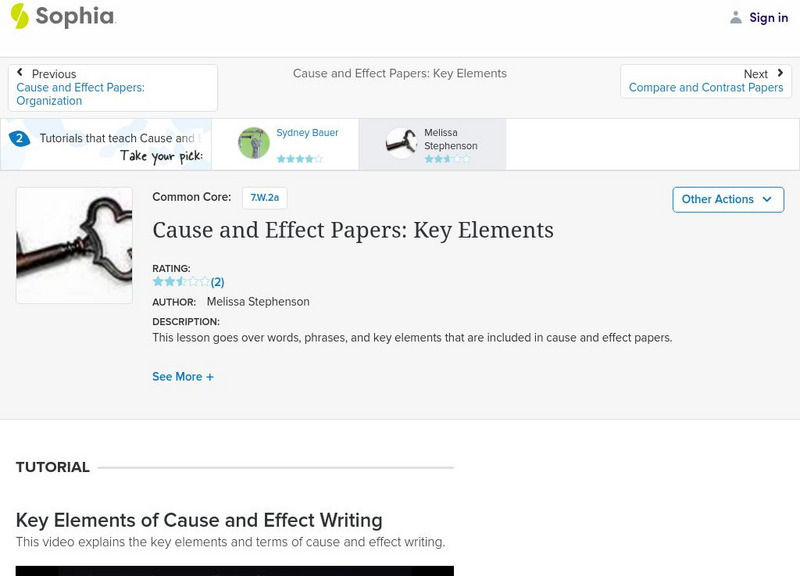Open Compare and Contrast Papers lesson
Viewport: 800px width, 576px height.
pos(707,87)
